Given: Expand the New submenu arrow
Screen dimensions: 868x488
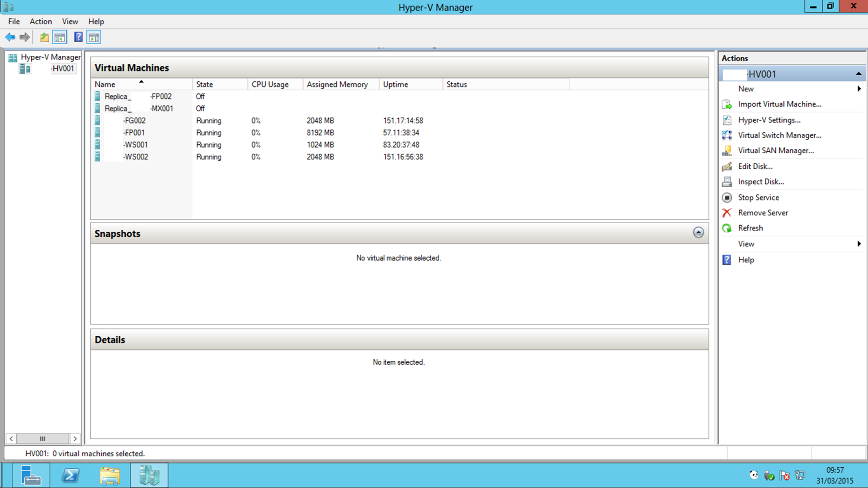Looking at the screenshot, I should click(x=859, y=89).
